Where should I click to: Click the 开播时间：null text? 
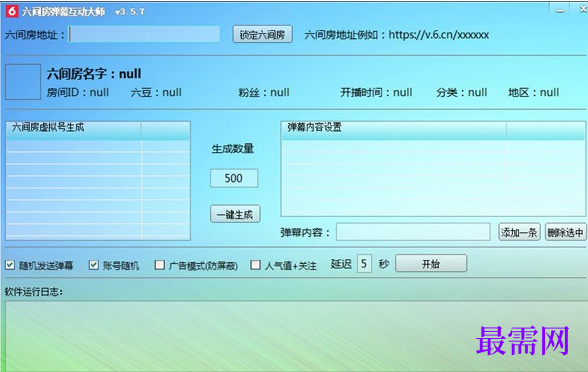click(376, 92)
